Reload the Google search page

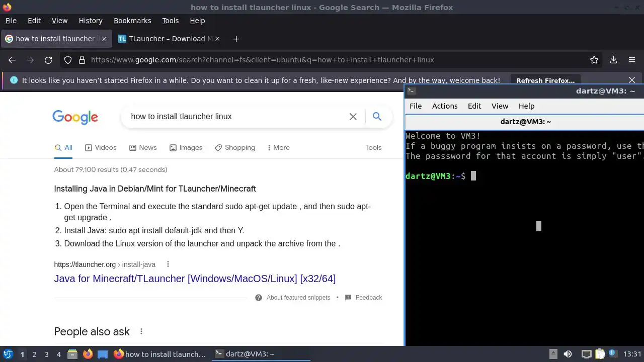pyautogui.click(x=48, y=60)
